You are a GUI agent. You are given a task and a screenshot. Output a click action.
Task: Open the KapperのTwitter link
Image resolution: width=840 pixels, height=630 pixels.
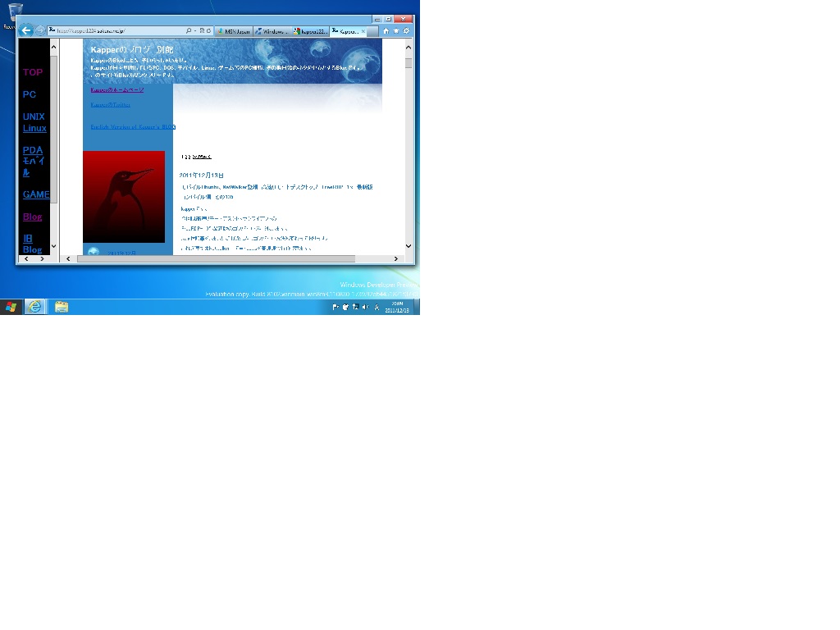(111, 104)
